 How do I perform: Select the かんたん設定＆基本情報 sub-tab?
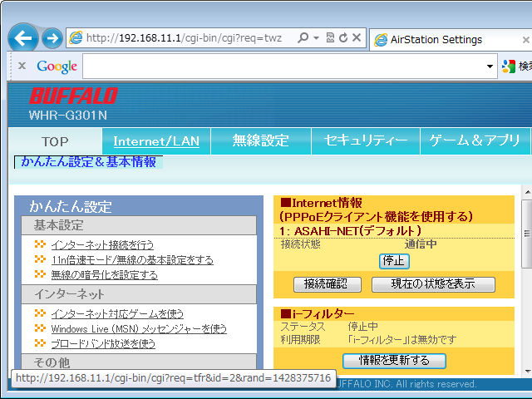tap(89, 162)
